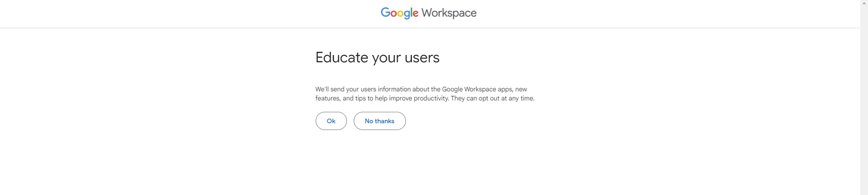
Task: Select the "Educate your users" heading
Action: (x=377, y=58)
